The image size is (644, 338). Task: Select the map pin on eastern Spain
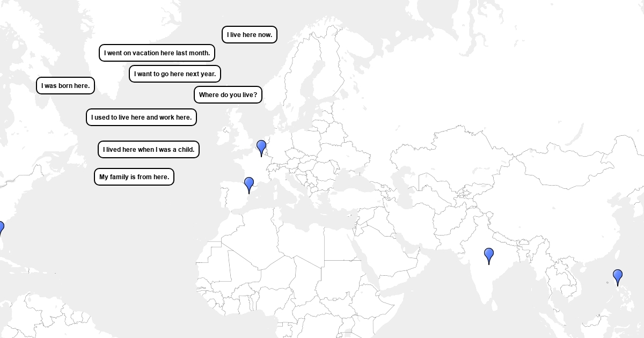tap(249, 184)
